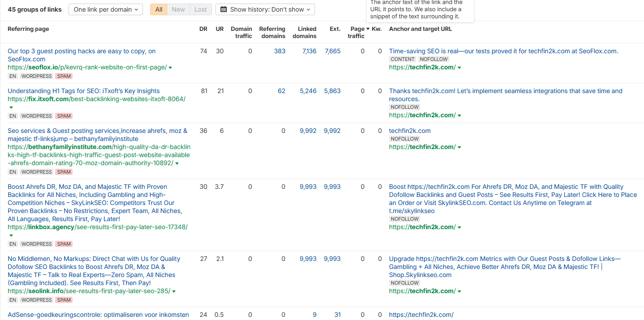The image size is (644, 320).
Task: Open anchor 'Time-saving SEO is real' link
Action: tap(503, 51)
